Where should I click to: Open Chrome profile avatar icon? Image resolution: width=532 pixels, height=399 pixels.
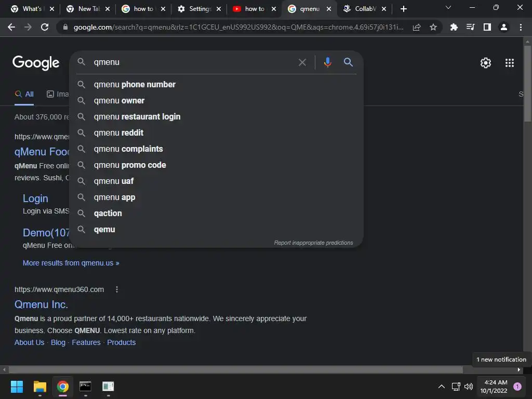504,27
